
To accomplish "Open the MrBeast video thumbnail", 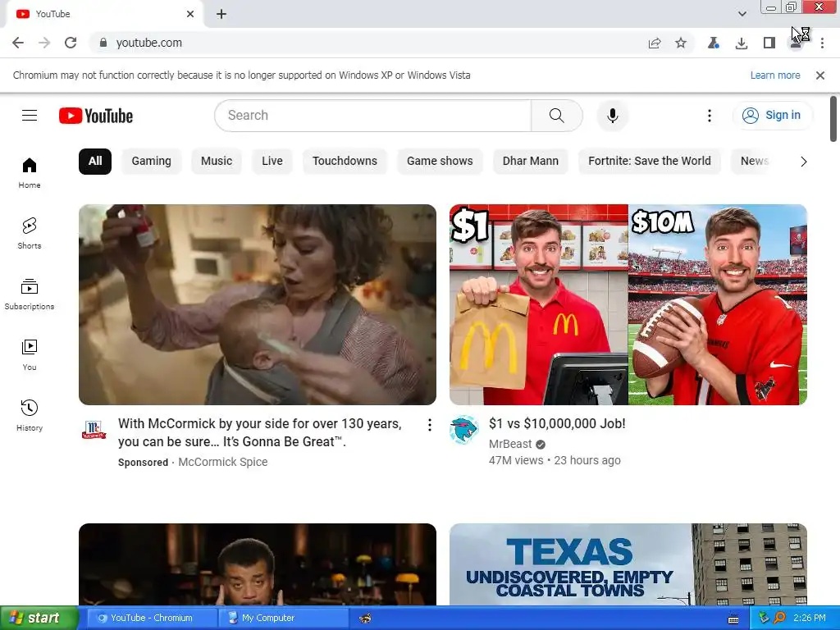I will pyautogui.click(x=628, y=304).
